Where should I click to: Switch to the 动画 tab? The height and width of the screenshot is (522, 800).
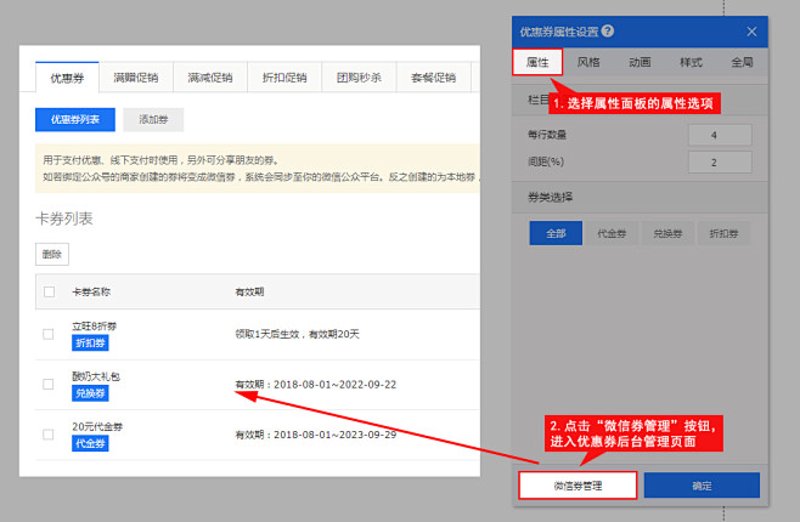(x=639, y=62)
